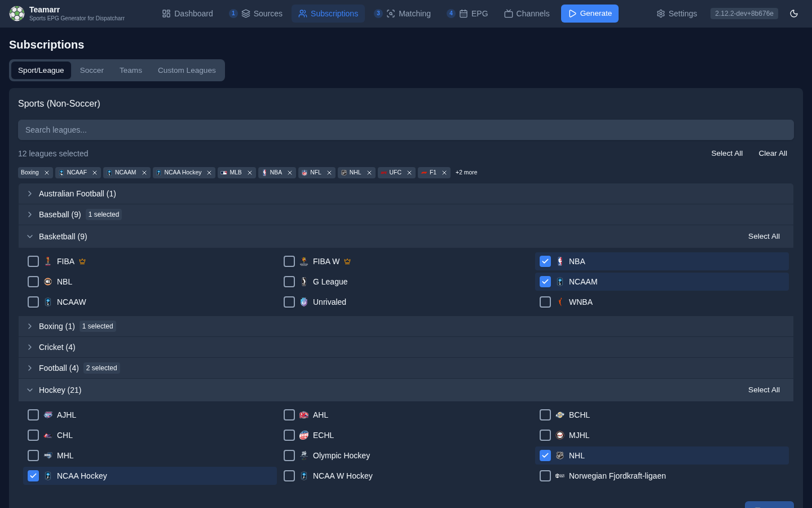Check the CHL checkbox
The width and height of the screenshot is (812, 508).
coord(33,435)
